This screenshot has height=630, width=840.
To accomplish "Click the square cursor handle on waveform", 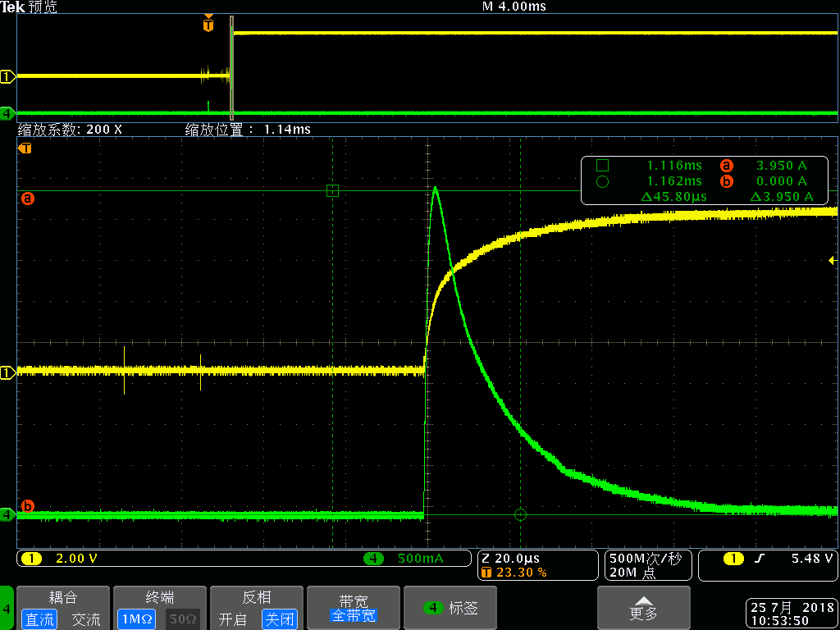I will [333, 190].
